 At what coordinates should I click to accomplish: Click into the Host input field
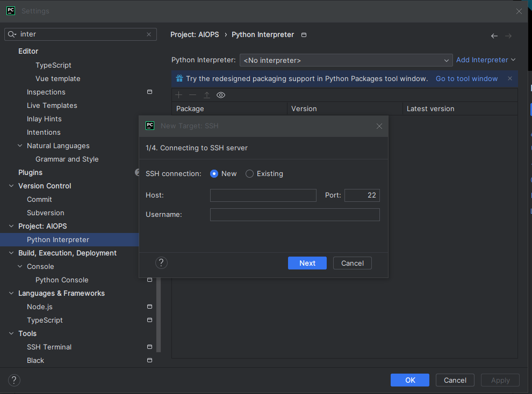pyautogui.click(x=263, y=195)
